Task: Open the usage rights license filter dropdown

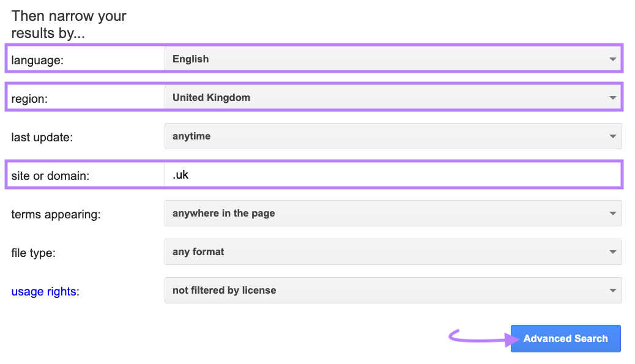Action: click(392, 290)
